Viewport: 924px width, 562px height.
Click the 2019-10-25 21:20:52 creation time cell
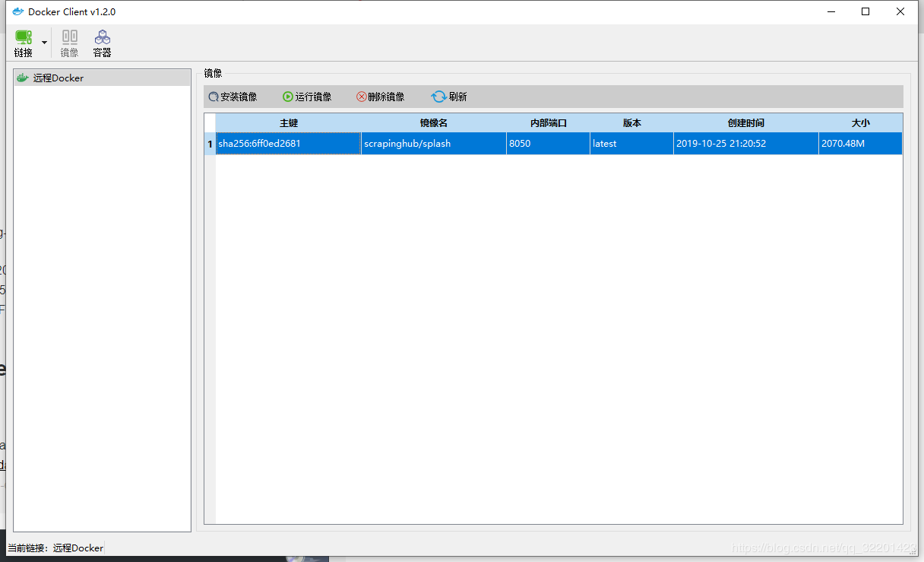click(x=746, y=143)
